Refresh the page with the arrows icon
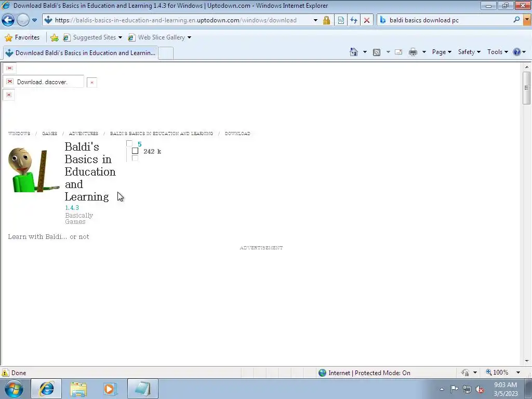 pyautogui.click(x=353, y=20)
